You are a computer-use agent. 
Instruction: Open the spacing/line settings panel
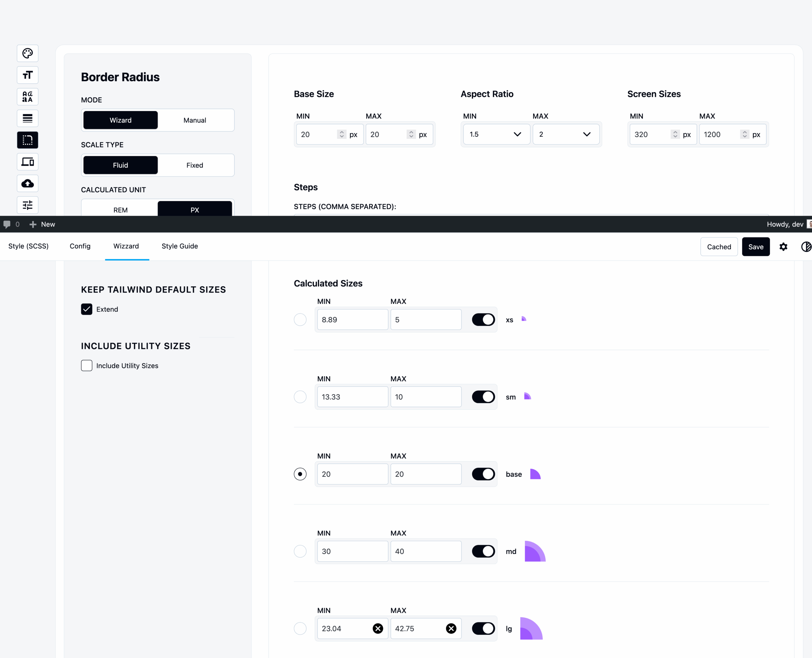pos(27,118)
